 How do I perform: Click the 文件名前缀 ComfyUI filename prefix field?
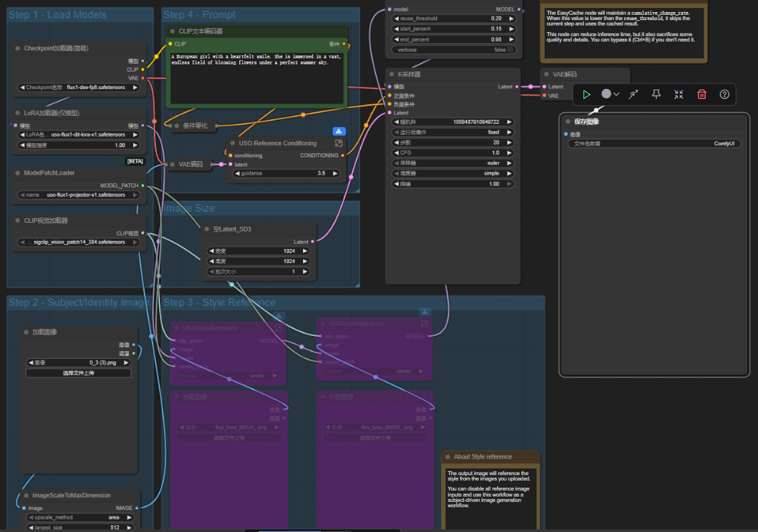coord(654,144)
